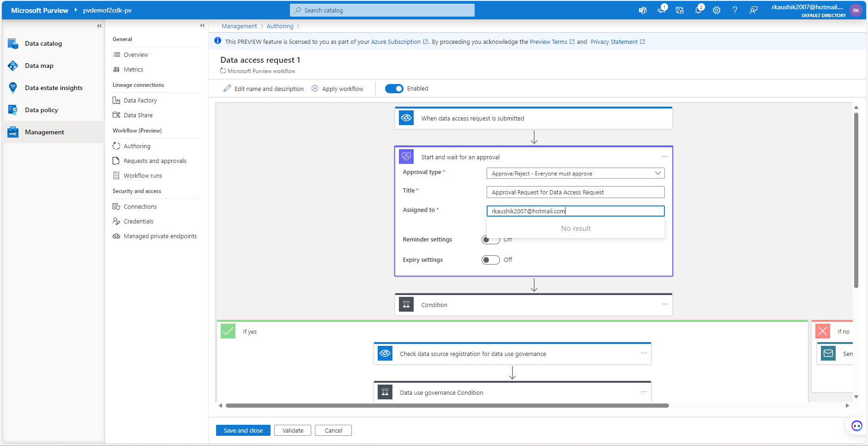Click the switch directory icon in header

(680, 10)
